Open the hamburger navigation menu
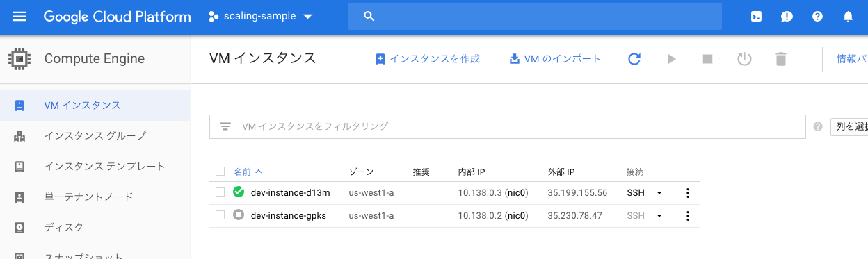 pos(19,16)
